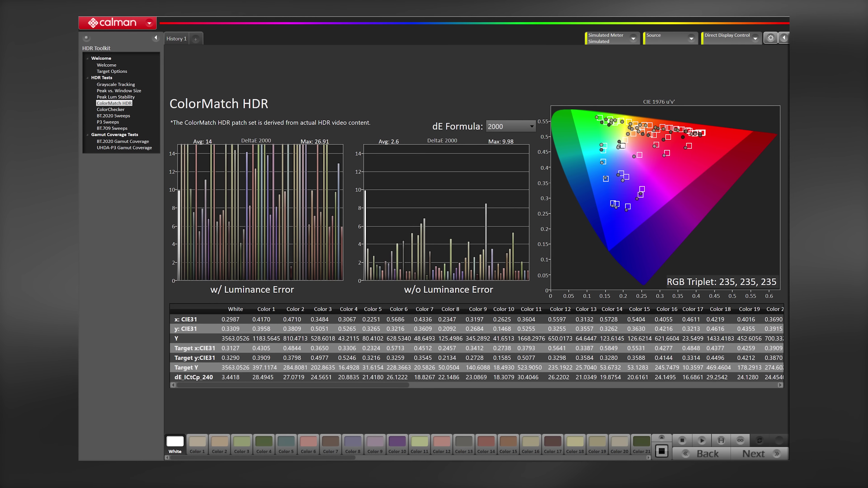Open BT.709 Sweeps test
The width and height of the screenshot is (868, 488).
112,128
